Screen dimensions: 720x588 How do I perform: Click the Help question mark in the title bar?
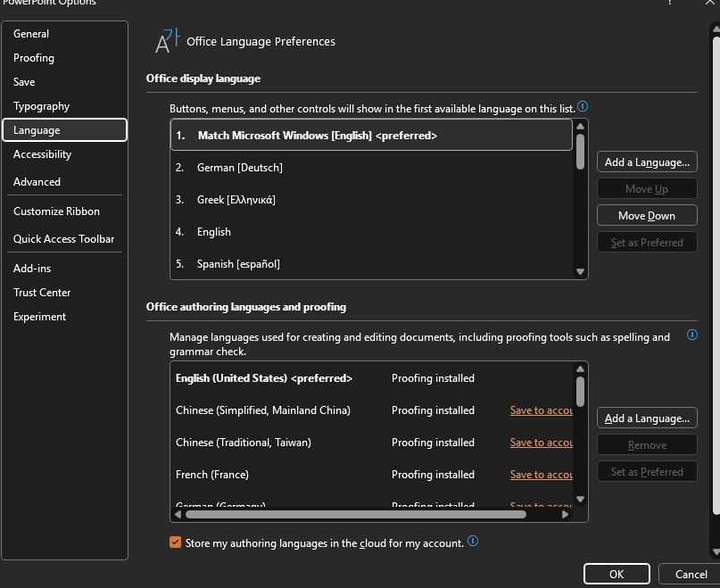668,4
